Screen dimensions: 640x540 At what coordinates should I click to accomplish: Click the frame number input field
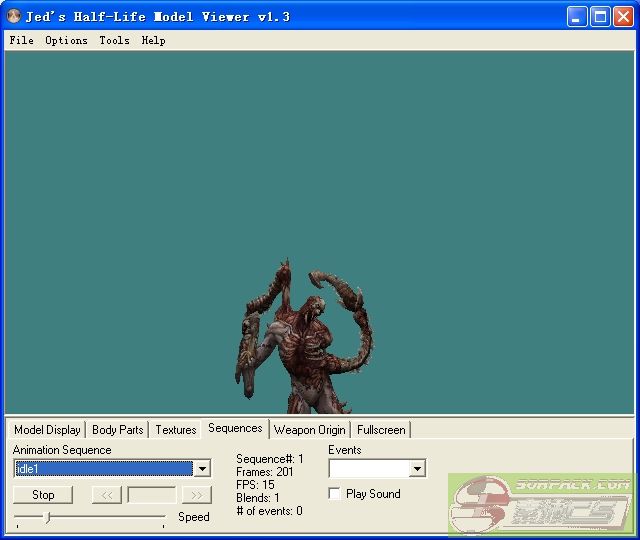pyautogui.click(x=151, y=495)
